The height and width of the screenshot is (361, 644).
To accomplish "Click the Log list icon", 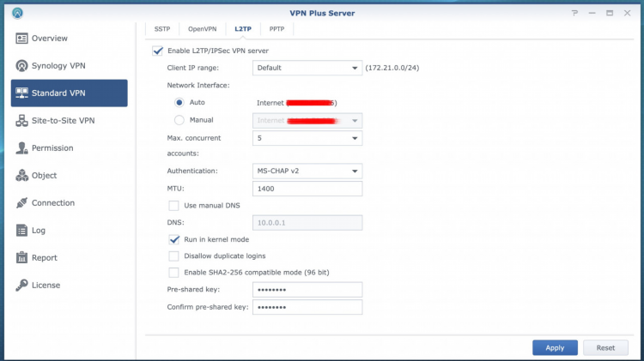I will pyautogui.click(x=21, y=230).
